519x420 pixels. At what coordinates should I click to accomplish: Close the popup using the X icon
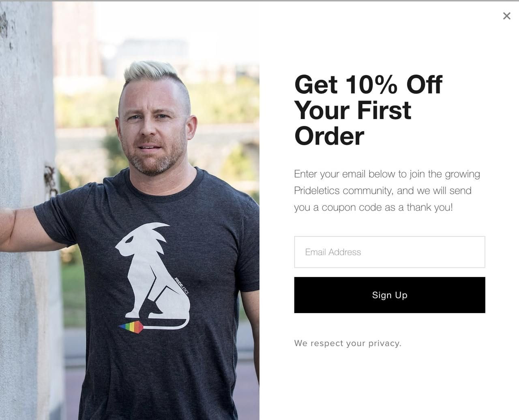tap(506, 16)
